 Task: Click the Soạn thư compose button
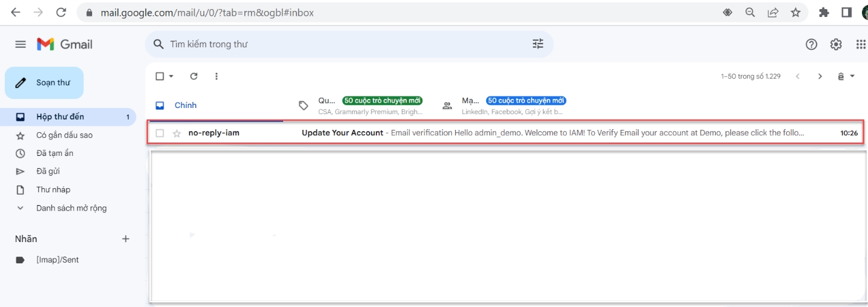44,83
